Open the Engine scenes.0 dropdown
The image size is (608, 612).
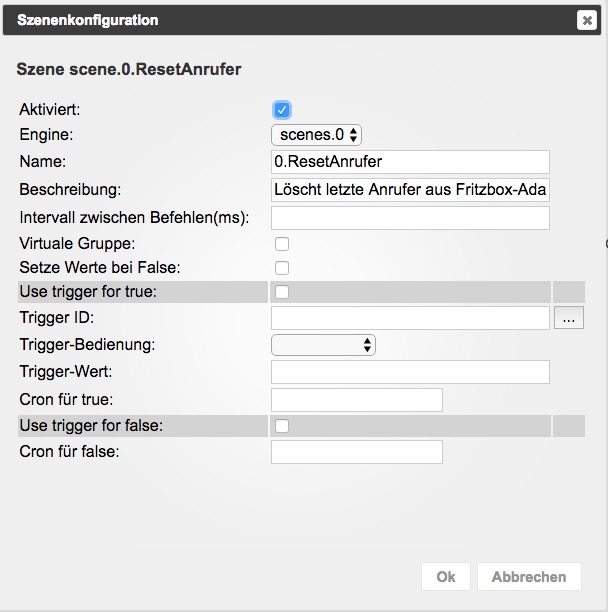click(x=316, y=134)
